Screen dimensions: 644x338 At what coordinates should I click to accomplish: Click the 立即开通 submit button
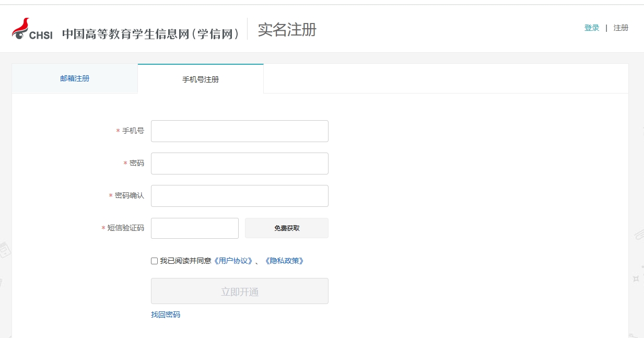click(x=239, y=290)
